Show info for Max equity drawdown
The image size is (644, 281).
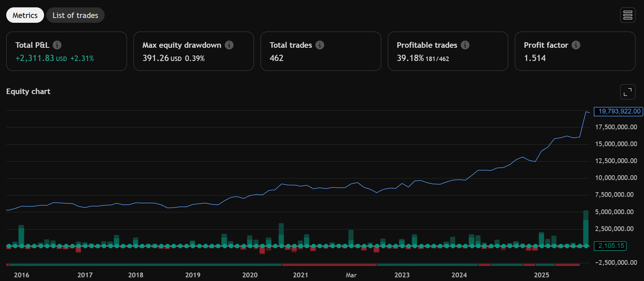coord(229,45)
